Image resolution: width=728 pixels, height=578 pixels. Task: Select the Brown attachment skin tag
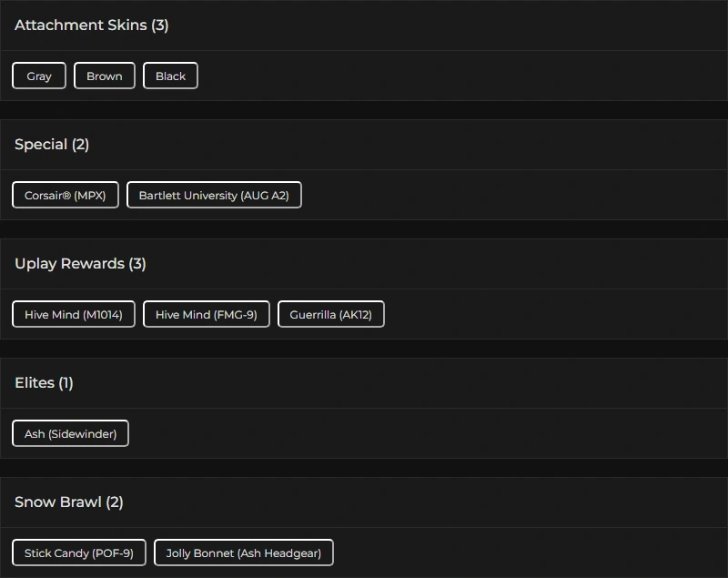105,76
